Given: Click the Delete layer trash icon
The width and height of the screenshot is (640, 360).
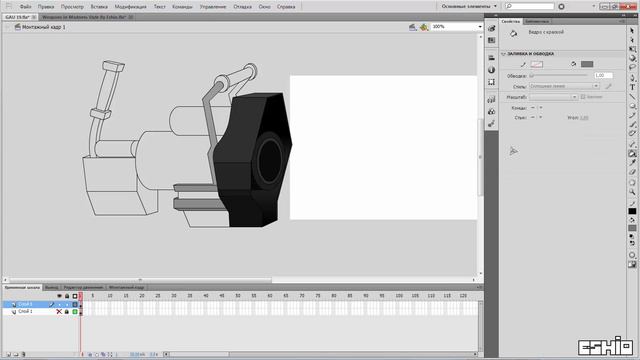Looking at the screenshot, I should tap(23, 354).
